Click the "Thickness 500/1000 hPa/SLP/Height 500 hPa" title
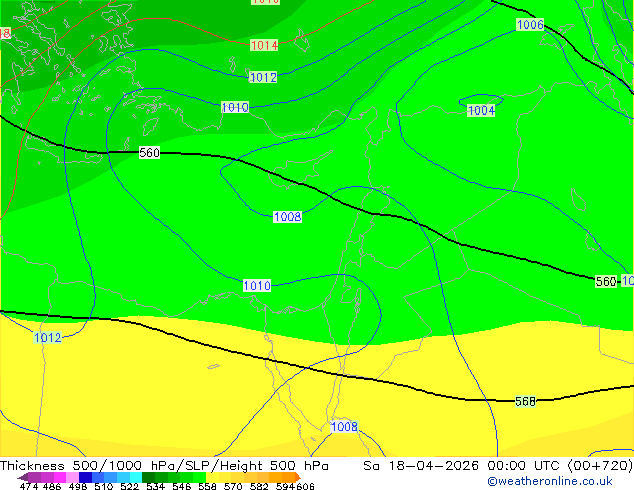The height and width of the screenshot is (490, 634). point(164,466)
